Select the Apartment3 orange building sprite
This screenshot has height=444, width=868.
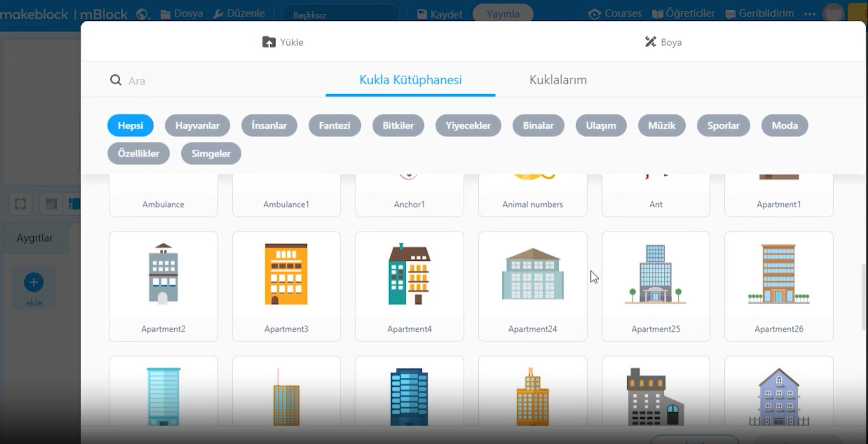pos(286,285)
